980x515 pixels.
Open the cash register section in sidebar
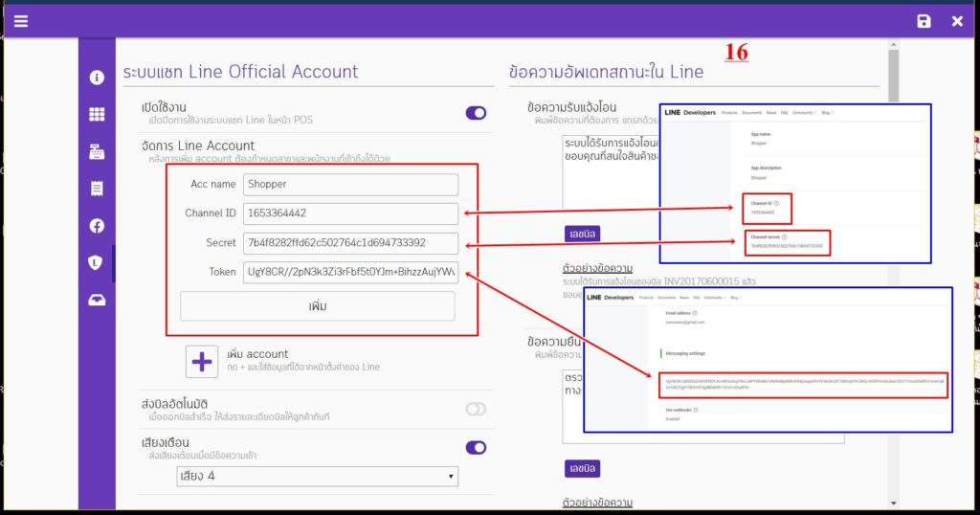pyautogui.click(x=97, y=151)
